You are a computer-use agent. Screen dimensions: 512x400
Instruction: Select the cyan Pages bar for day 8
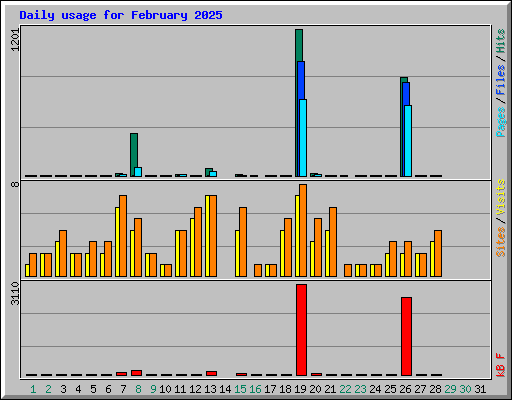[x=138, y=172]
